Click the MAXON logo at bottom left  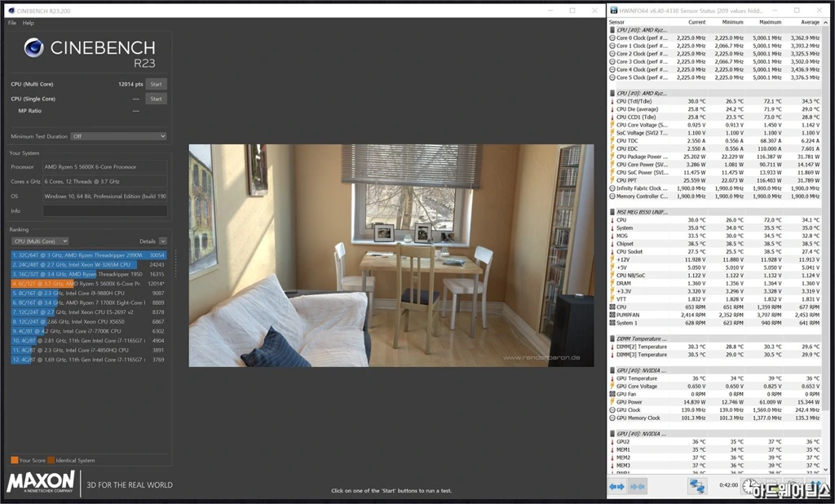[41, 482]
